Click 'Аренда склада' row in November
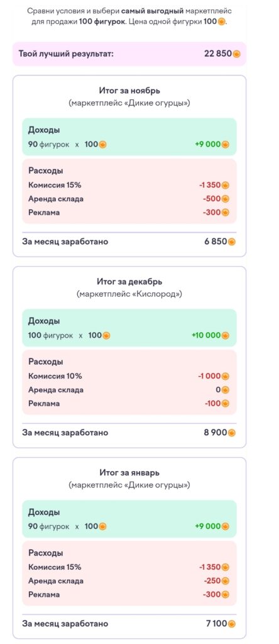Image resolution: width=279 pixels, height=644 pixels. [129, 199]
